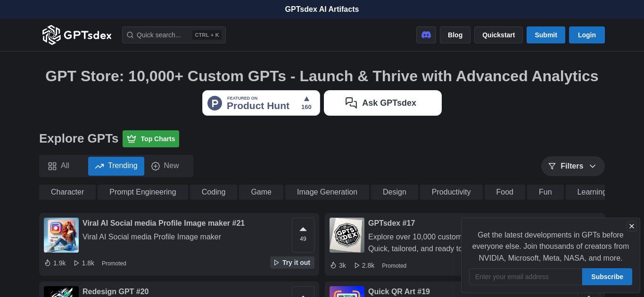Open Viral AI Social media Profile Image maker #21 title
Viewport: 644px width, 297px height.
click(164, 223)
